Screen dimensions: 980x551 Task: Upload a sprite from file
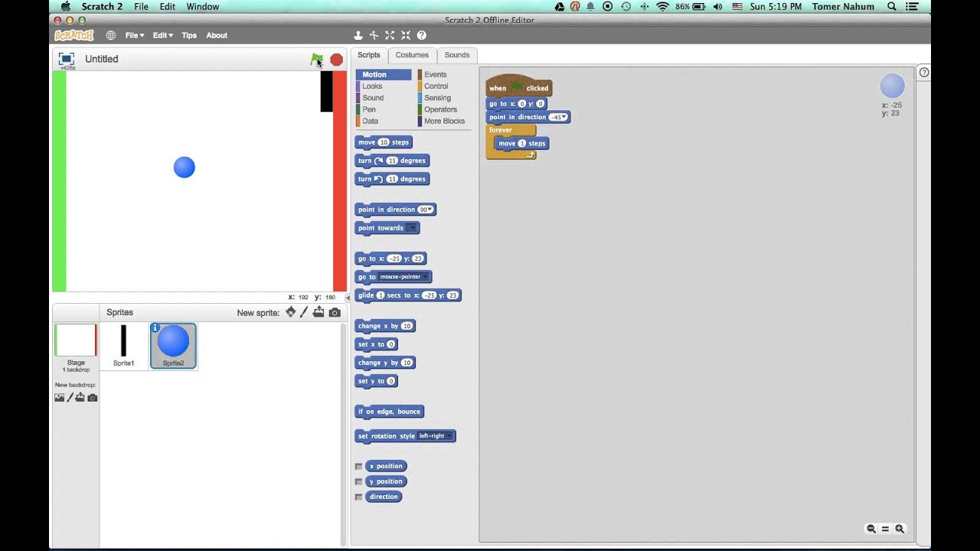(x=318, y=312)
